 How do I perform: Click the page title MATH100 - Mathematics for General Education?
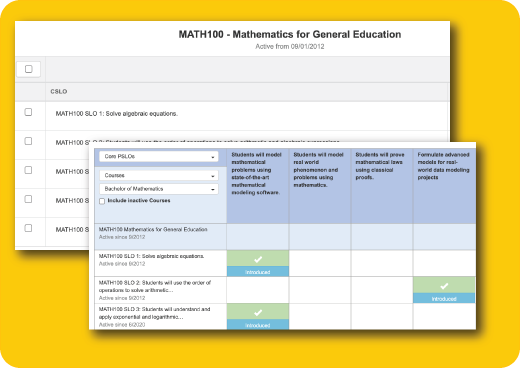point(290,34)
